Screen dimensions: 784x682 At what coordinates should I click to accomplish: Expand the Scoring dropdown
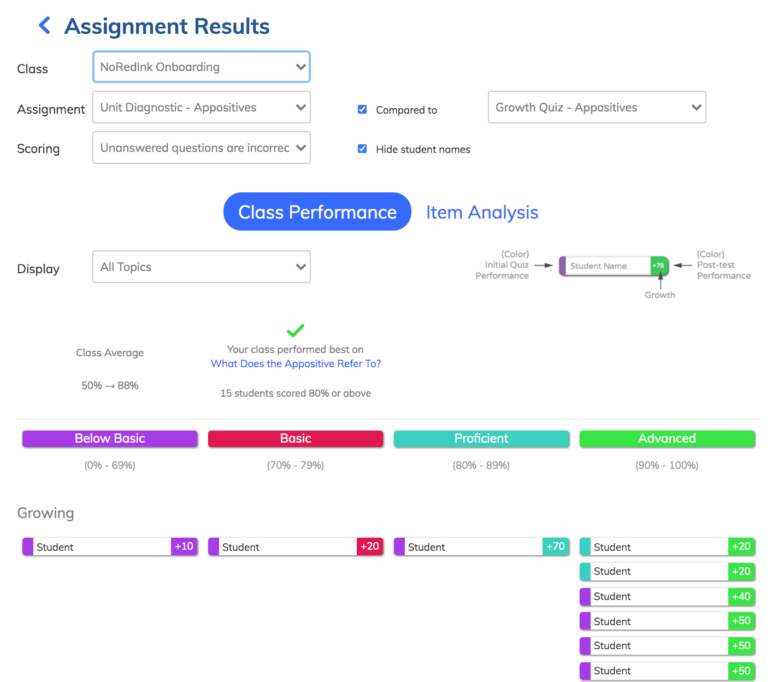pos(202,148)
